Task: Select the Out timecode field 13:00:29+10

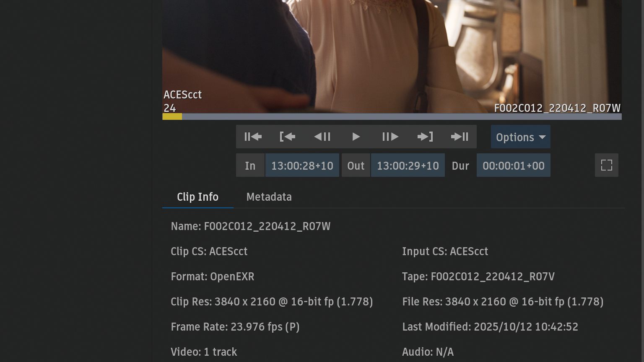Action: click(408, 165)
